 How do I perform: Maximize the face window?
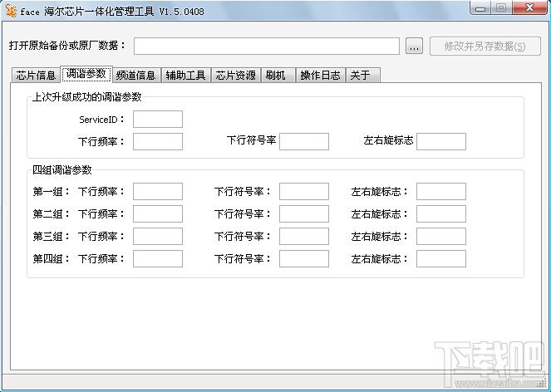click(501, 7)
